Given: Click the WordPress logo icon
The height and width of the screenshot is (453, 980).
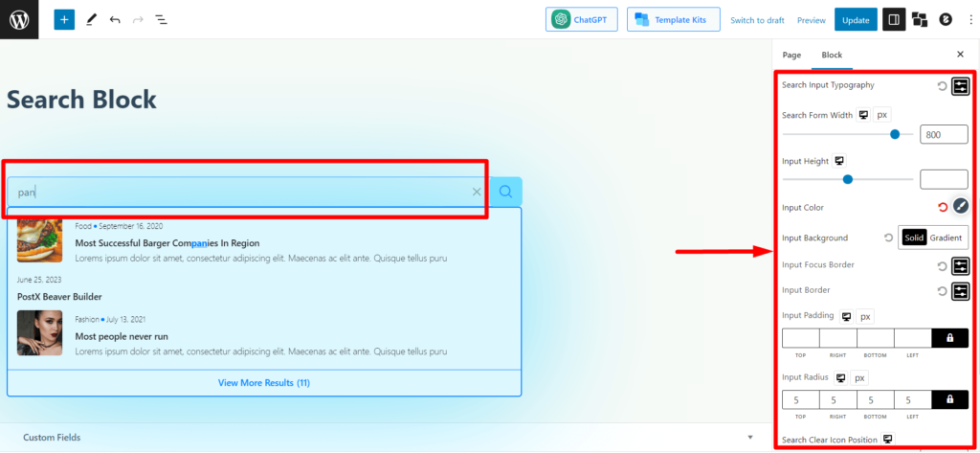Looking at the screenshot, I should [x=19, y=19].
